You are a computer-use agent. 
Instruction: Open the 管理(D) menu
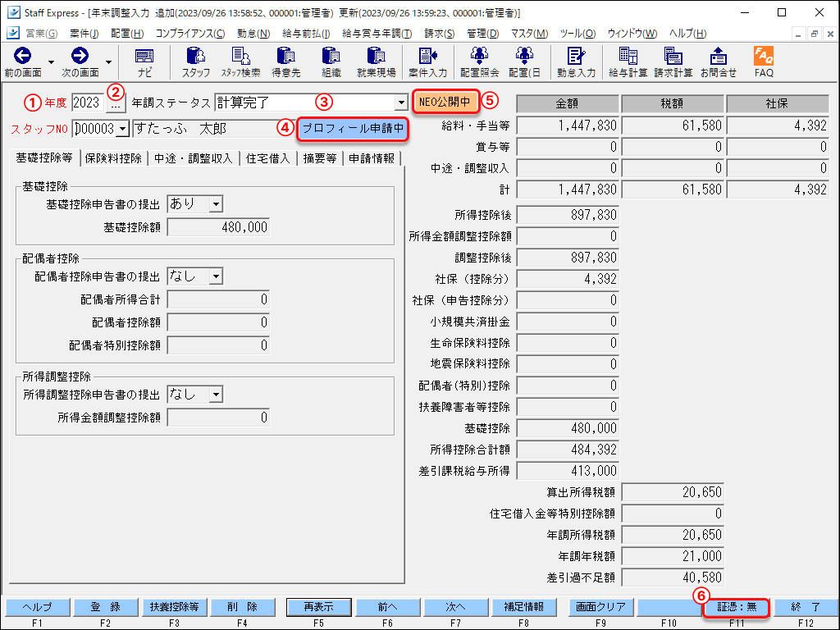[482, 33]
